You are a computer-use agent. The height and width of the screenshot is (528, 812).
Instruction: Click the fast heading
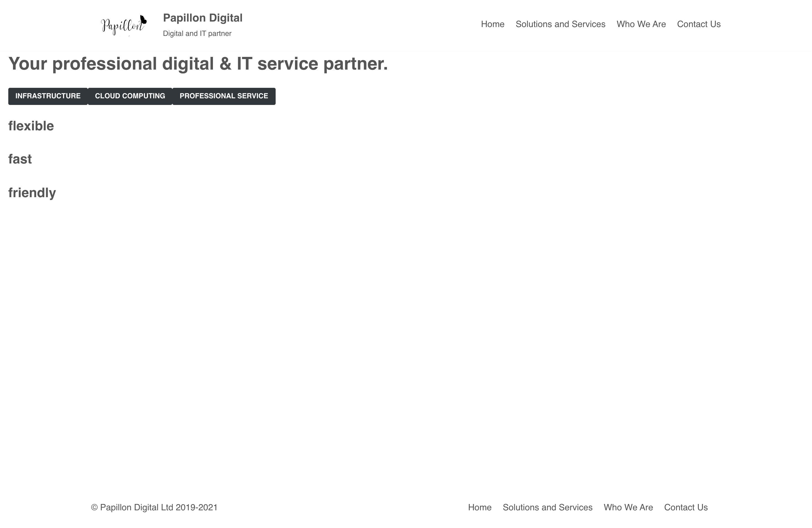point(20,159)
